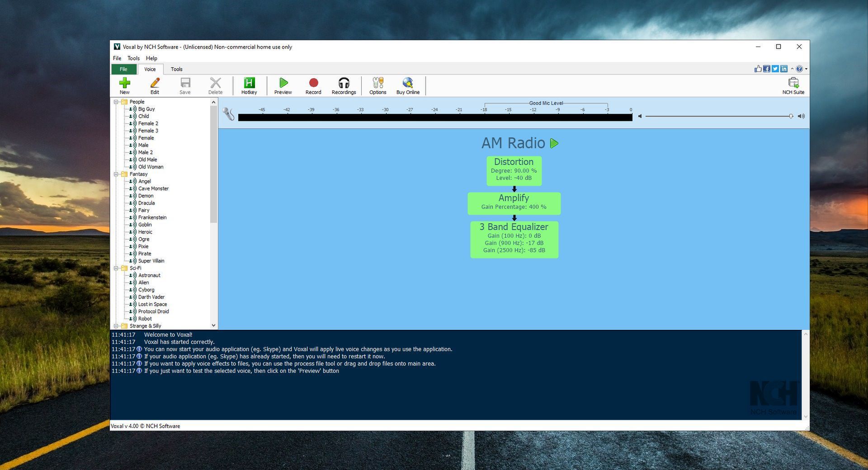This screenshot has height=470, width=868.
Task: Open the help dropdown arrow
Action: tap(806, 69)
